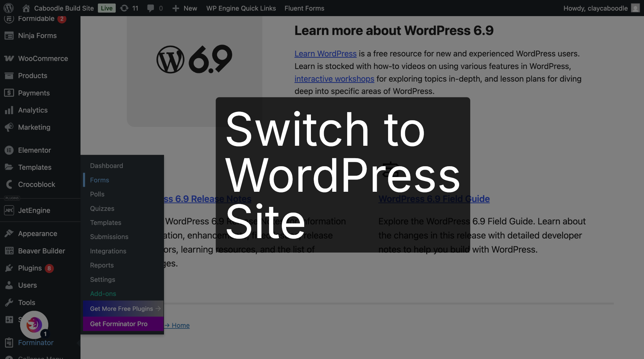644x359 pixels.
Task: Click the Live status badge
Action: click(107, 8)
